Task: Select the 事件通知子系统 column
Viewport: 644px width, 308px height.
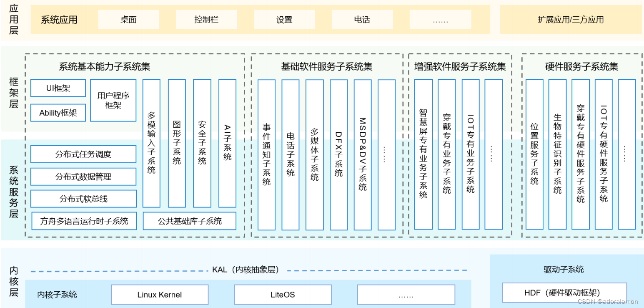Action: point(266,155)
